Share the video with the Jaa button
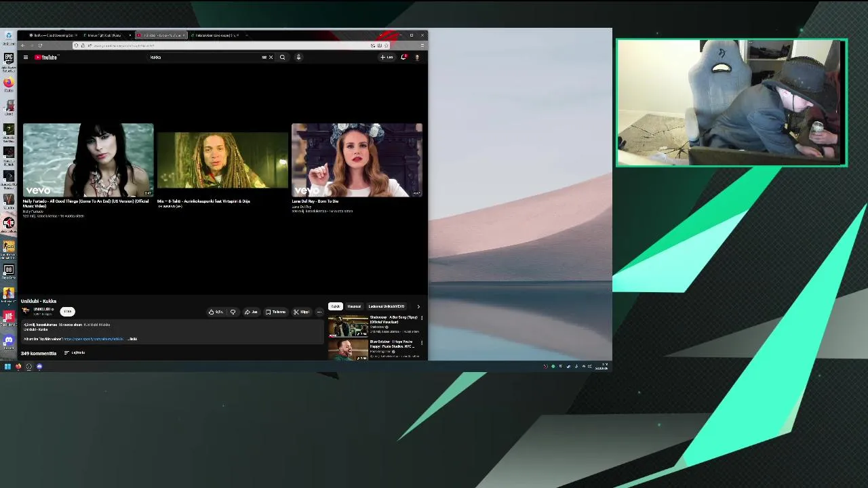This screenshot has width=868, height=488. 251,312
